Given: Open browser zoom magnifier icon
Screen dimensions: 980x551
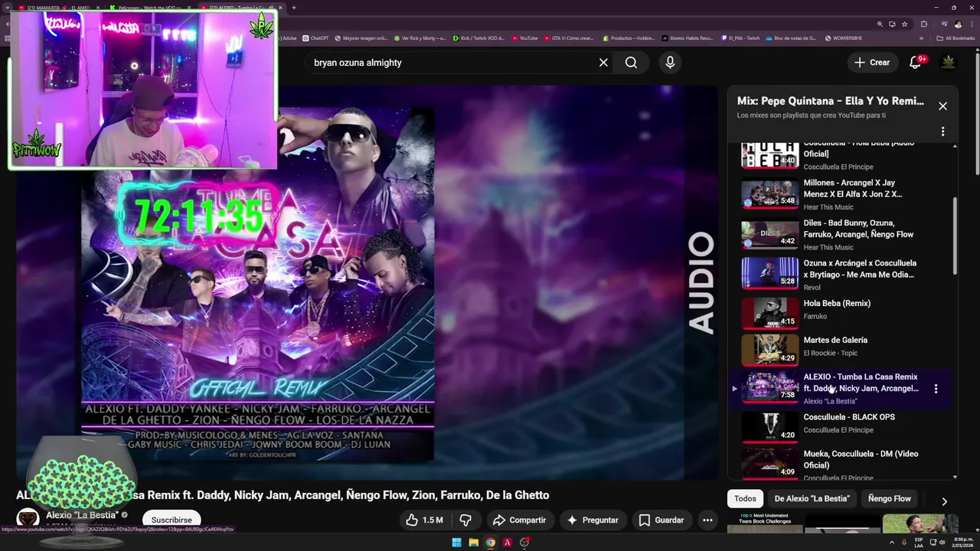Looking at the screenshot, I should (x=880, y=24).
